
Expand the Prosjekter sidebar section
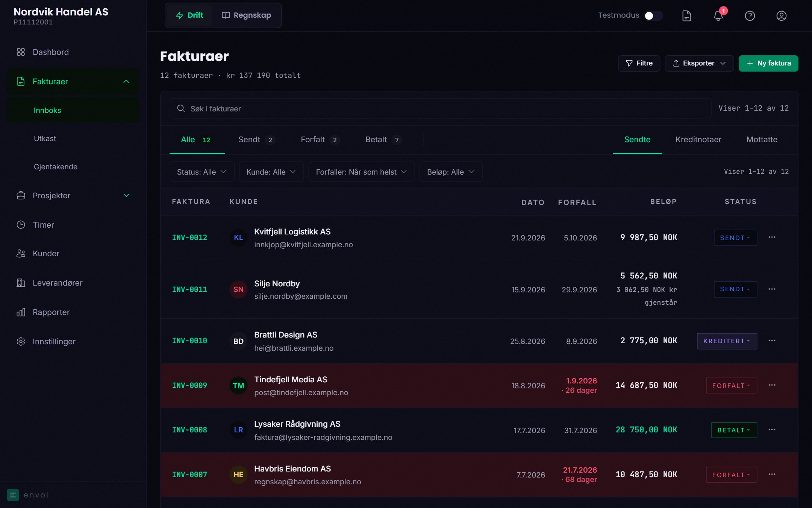[x=73, y=195]
